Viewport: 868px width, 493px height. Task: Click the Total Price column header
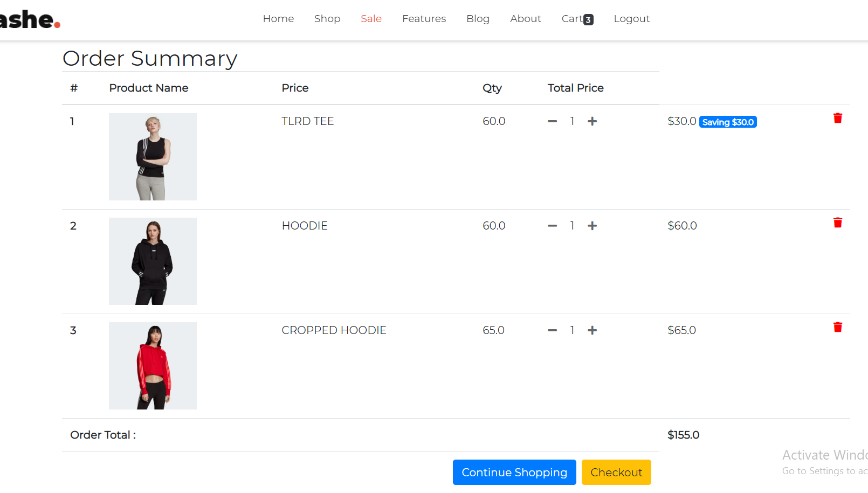[x=575, y=88]
